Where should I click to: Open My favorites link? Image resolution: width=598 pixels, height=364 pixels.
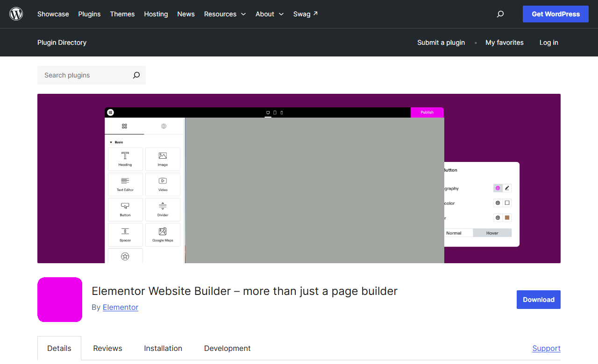[x=505, y=42]
